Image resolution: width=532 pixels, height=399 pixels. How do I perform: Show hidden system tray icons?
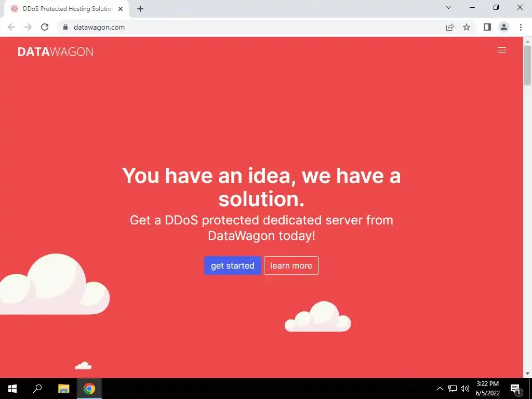click(440, 389)
